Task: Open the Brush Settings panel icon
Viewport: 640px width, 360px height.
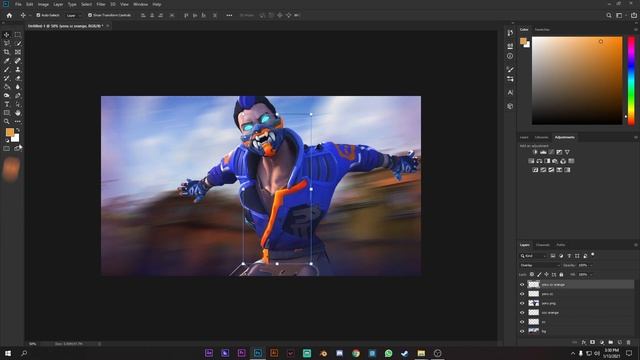Action: click(x=510, y=69)
